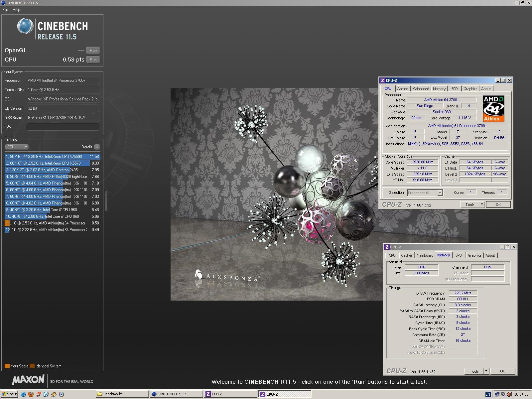Select AMD Opteron 2435 ranking row
The height and width of the screenshot is (399, 532).
pos(52,170)
